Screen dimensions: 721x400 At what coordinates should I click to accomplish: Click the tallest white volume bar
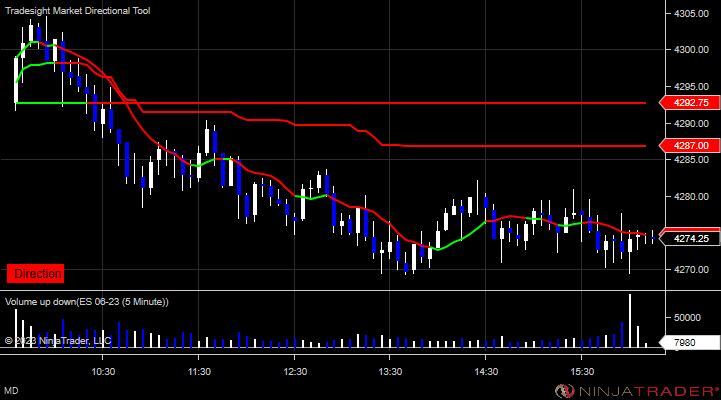630,321
